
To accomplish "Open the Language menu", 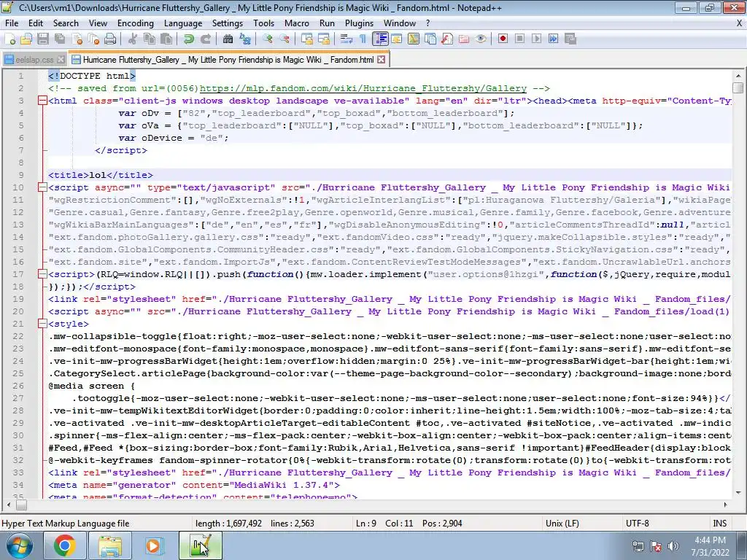I will coord(183,23).
